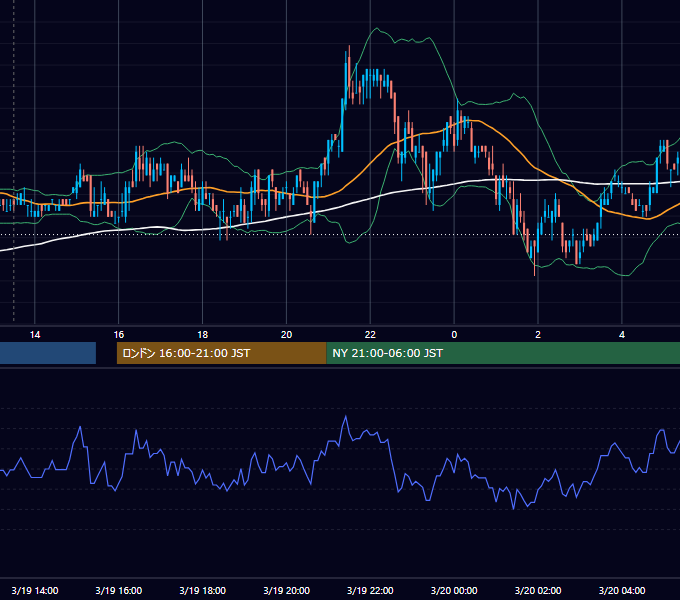Click the 0 hour axis label
The height and width of the screenshot is (600, 680).
click(454, 335)
